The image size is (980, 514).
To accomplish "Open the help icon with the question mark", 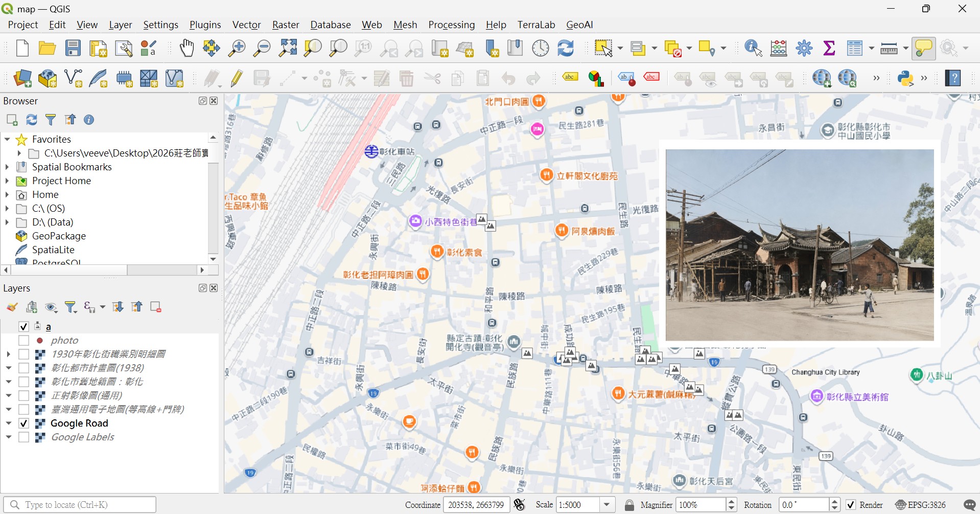I will pyautogui.click(x=953, y=78).
